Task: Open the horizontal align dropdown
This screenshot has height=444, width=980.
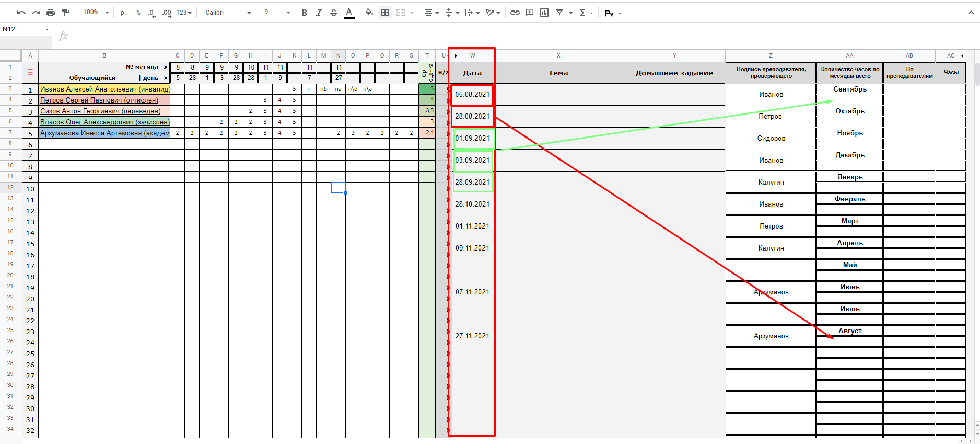Action: (431, 13)
